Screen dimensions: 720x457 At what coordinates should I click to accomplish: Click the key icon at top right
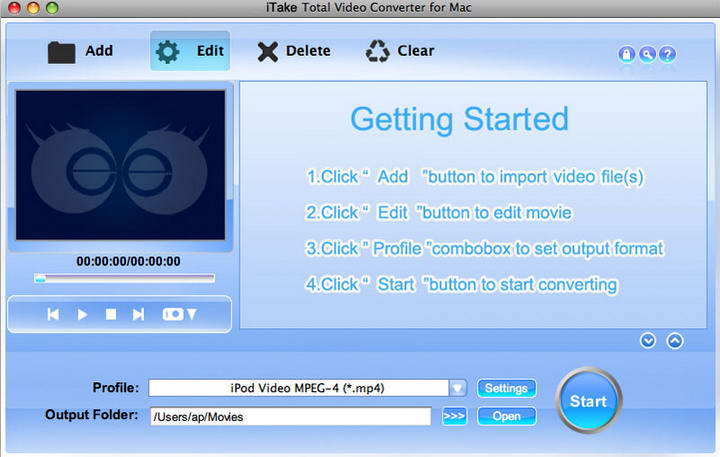coord(647,54)
